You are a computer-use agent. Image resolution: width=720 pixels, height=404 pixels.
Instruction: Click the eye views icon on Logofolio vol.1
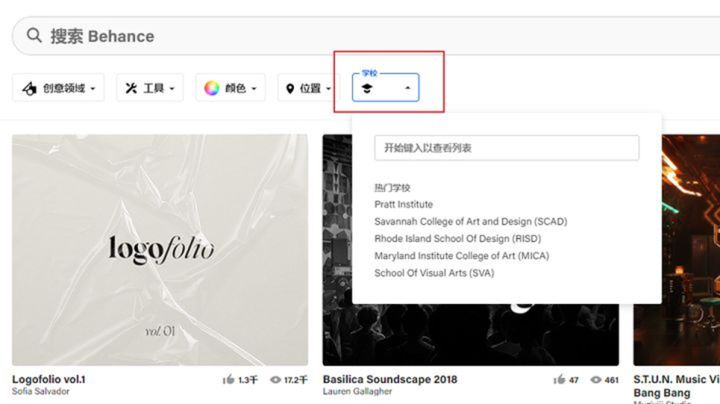click(276, 380)
